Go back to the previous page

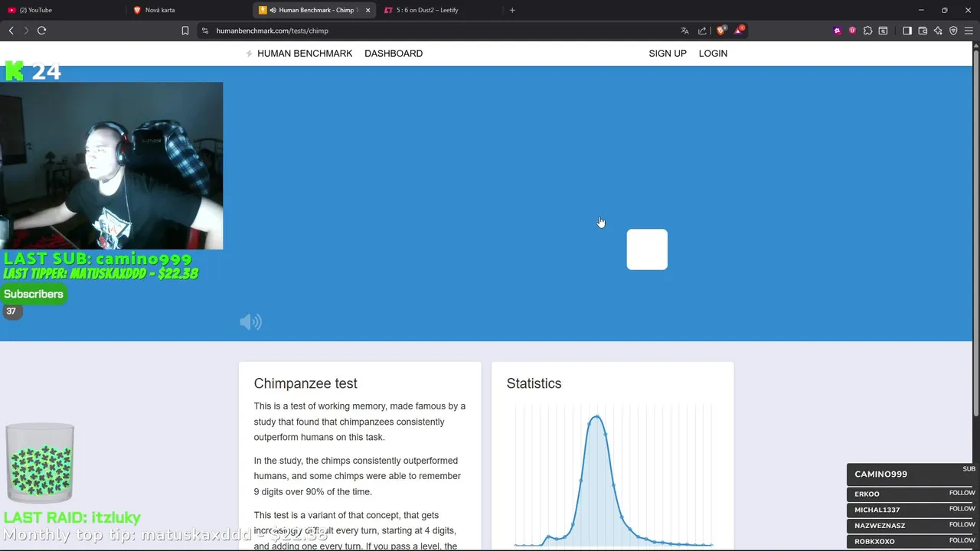click(11, 31)
